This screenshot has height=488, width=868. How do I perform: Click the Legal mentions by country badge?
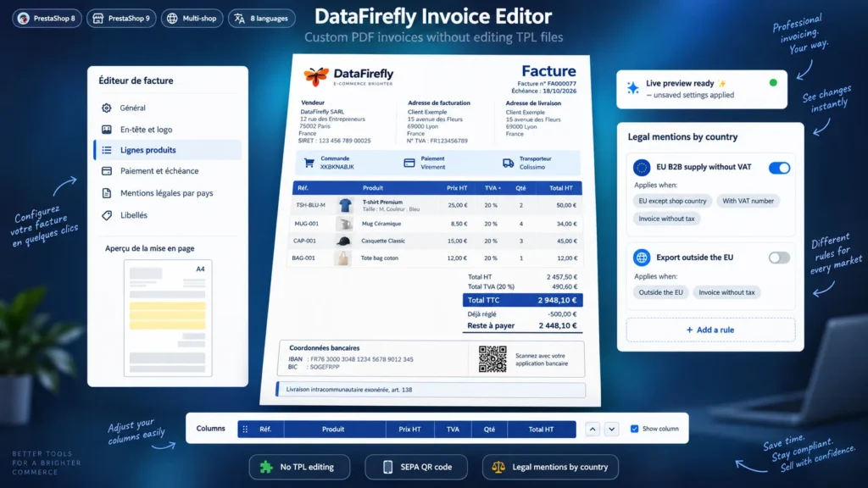(550, 467)
